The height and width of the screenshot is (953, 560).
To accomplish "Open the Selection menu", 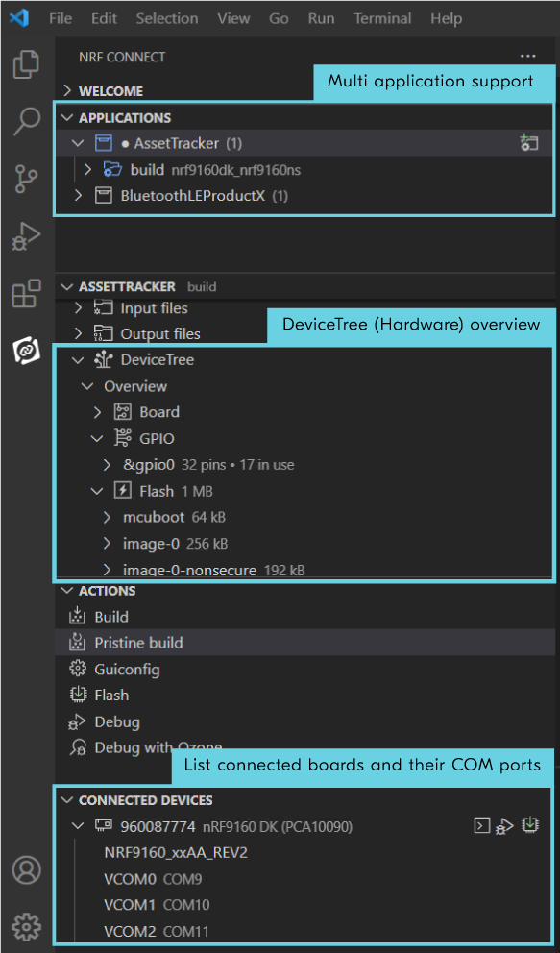I will [166, 17].
